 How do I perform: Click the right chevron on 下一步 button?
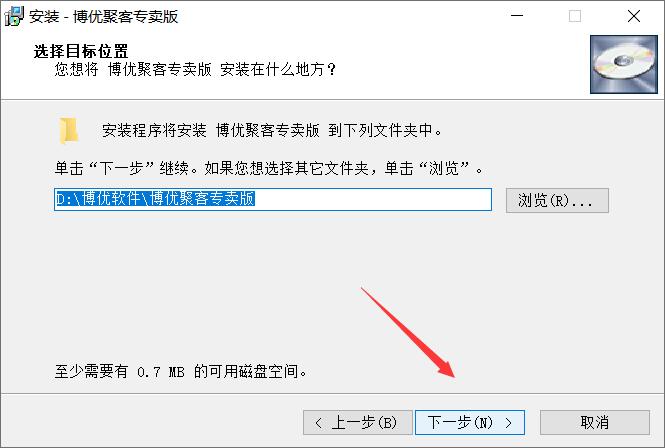tap(509, 423)
